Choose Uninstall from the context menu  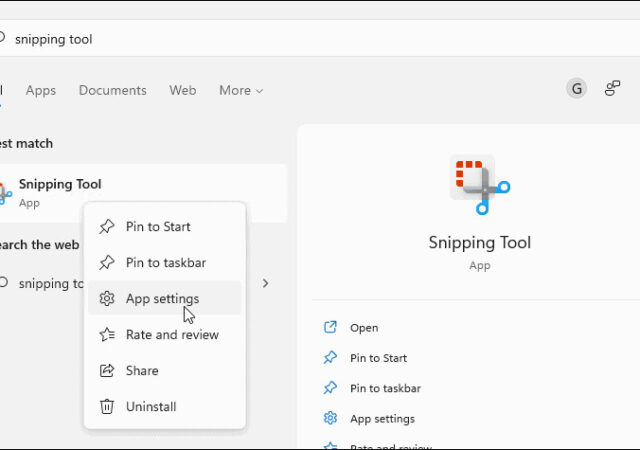pyautogui.click(x=164, y=406)
